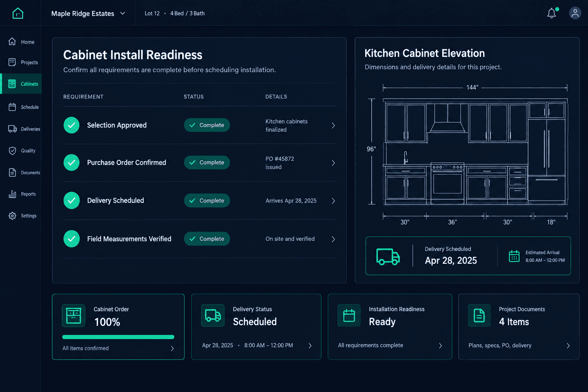Go to Home in sidebar

[x=28, y=42]
